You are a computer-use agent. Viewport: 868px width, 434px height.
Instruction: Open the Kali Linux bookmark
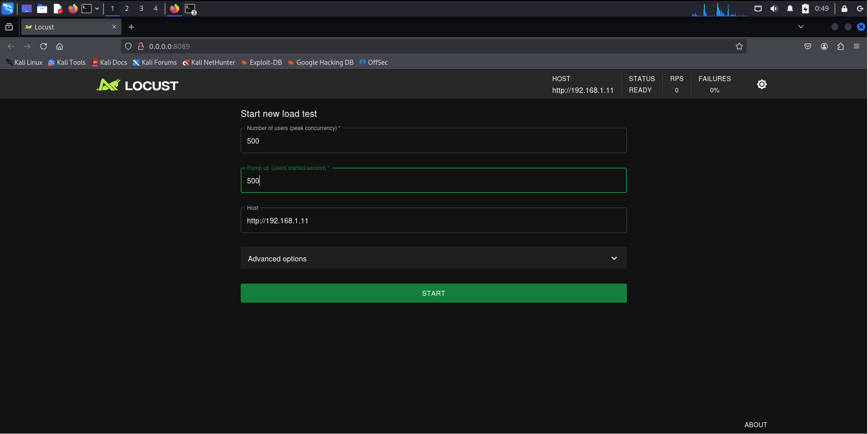[x=24, y=63]
